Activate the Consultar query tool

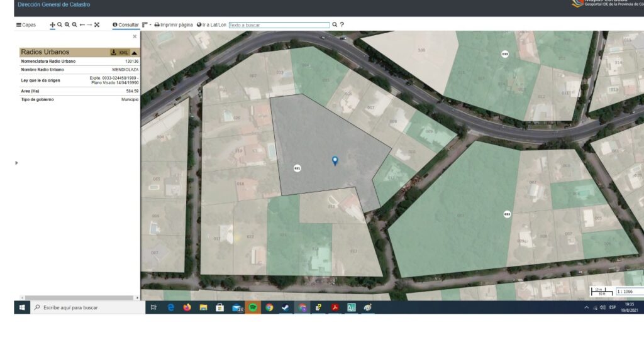(126, 25)
